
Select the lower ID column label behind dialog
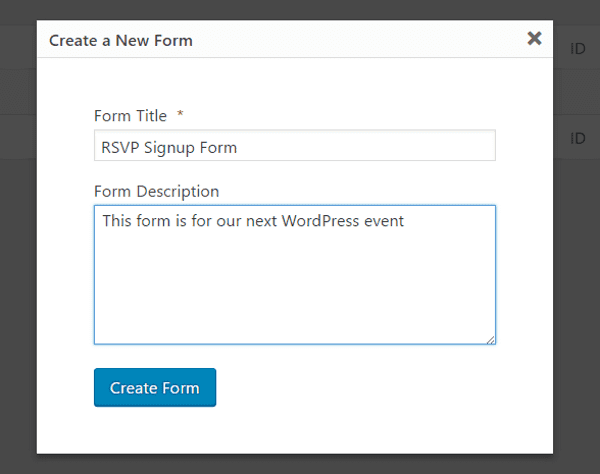(578, 138)
